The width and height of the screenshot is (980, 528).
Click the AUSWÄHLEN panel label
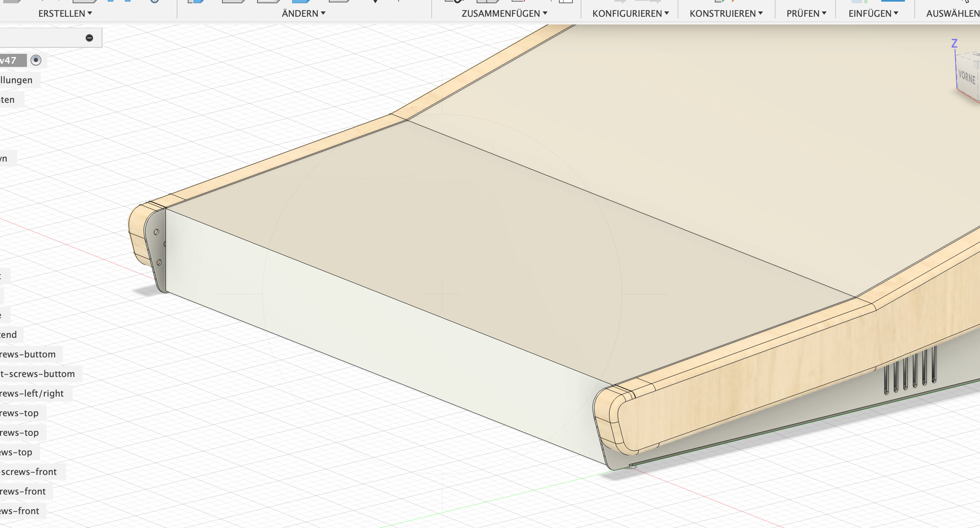pyautogui.click(x=952, y=13)
